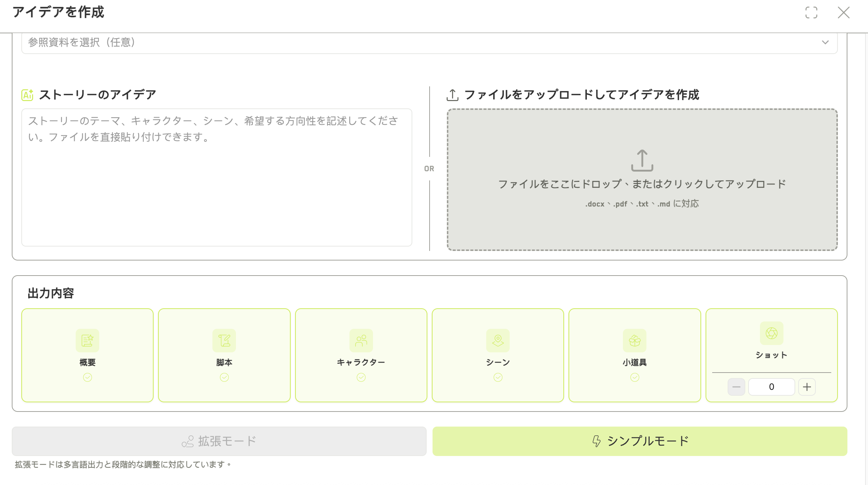868x485 pixels.
Task: Click the アイデアを作成 dialog title
Action: pyautogui.click(x=58, y=12)
